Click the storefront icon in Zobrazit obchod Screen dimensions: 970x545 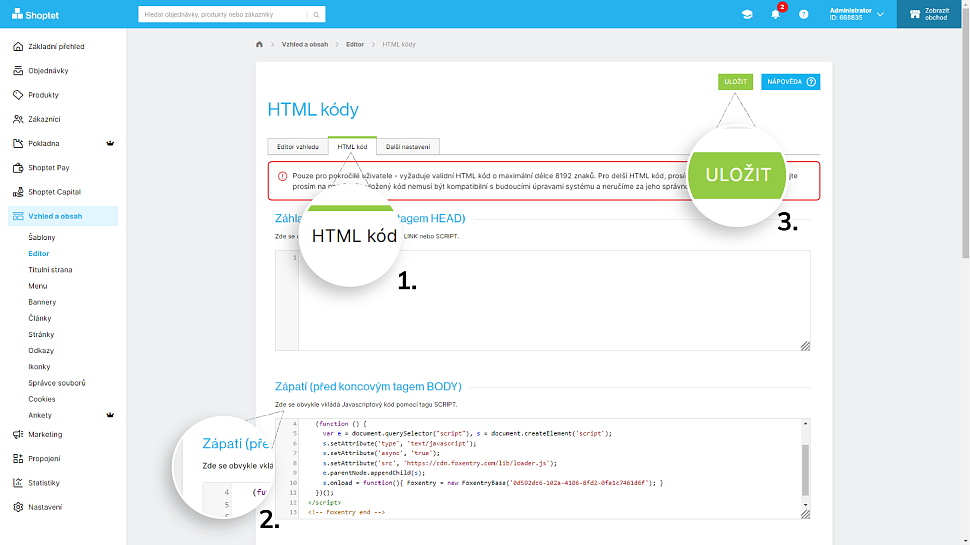click(x=914, y=14)
